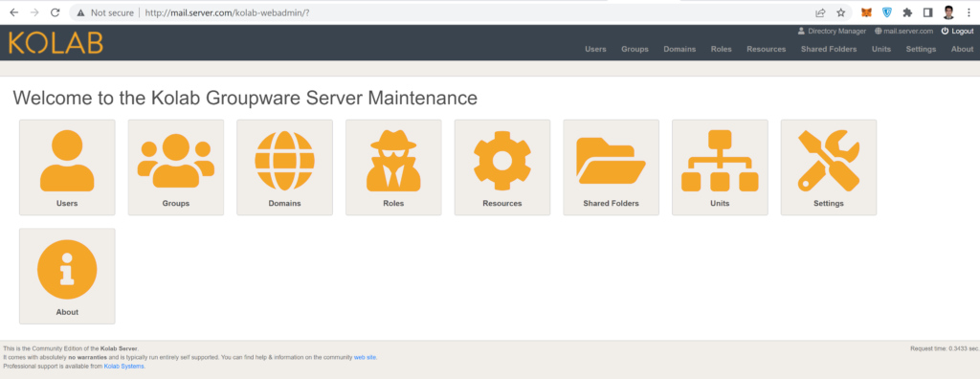Open the community web site link

click(x=365, y=357)
